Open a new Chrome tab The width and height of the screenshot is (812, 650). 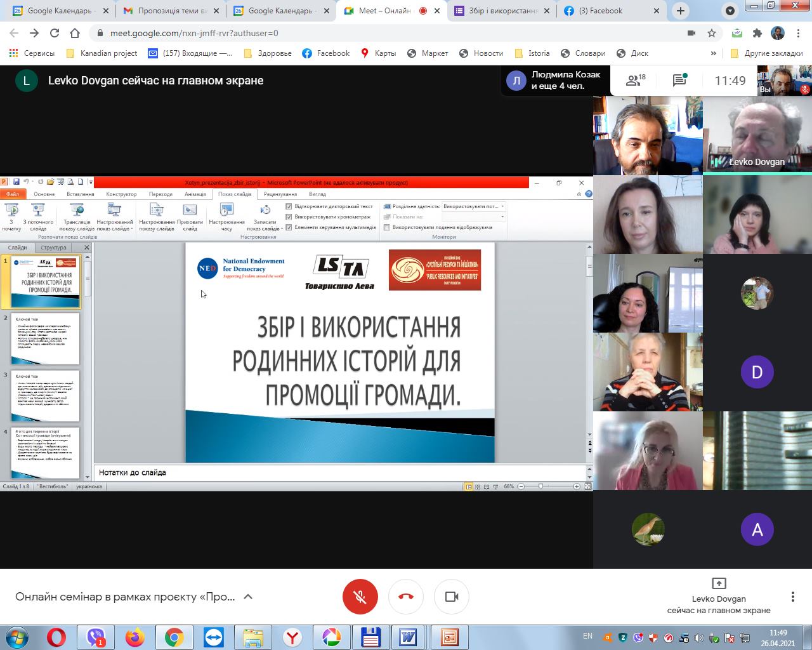(x=681, y=11)
